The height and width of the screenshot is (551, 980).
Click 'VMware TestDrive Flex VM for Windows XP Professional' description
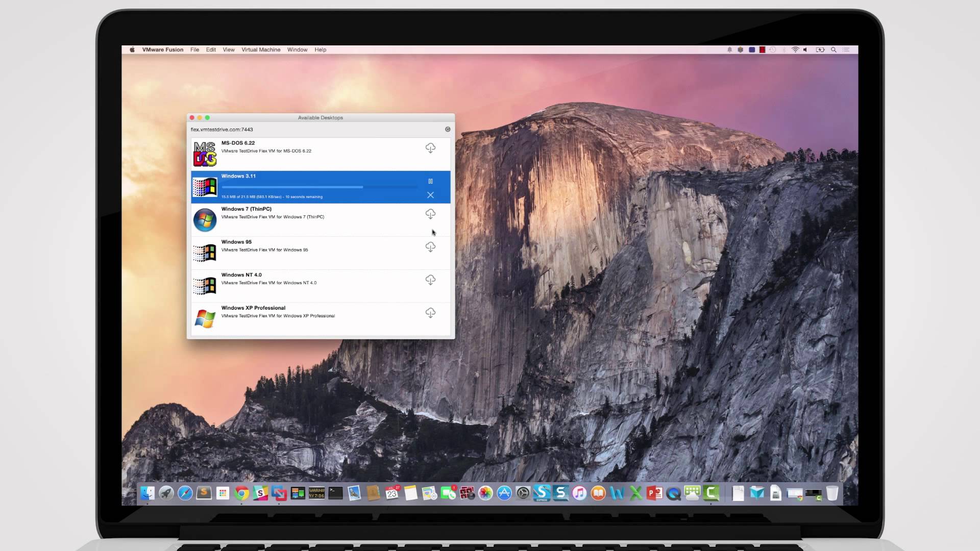point(278,316)
